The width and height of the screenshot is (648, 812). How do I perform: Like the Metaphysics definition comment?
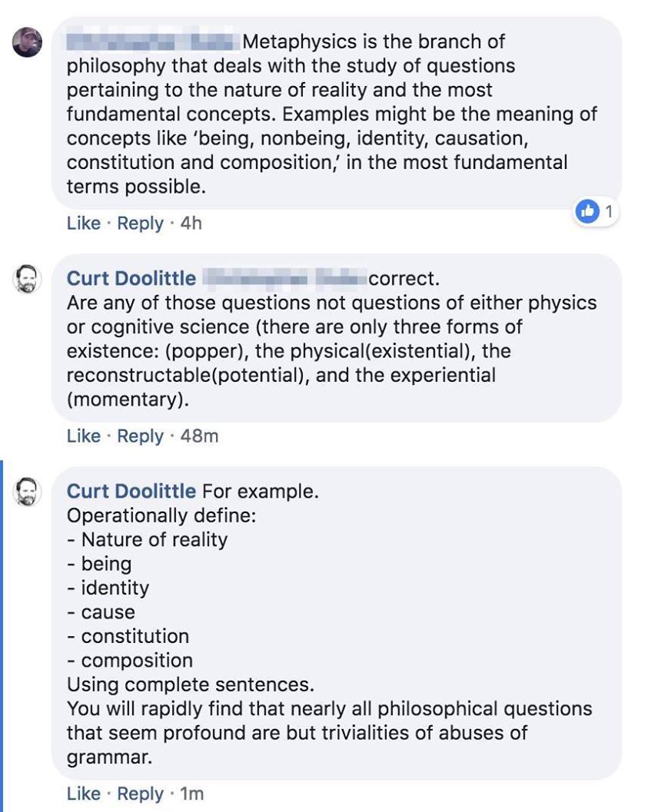coord(84,224)
